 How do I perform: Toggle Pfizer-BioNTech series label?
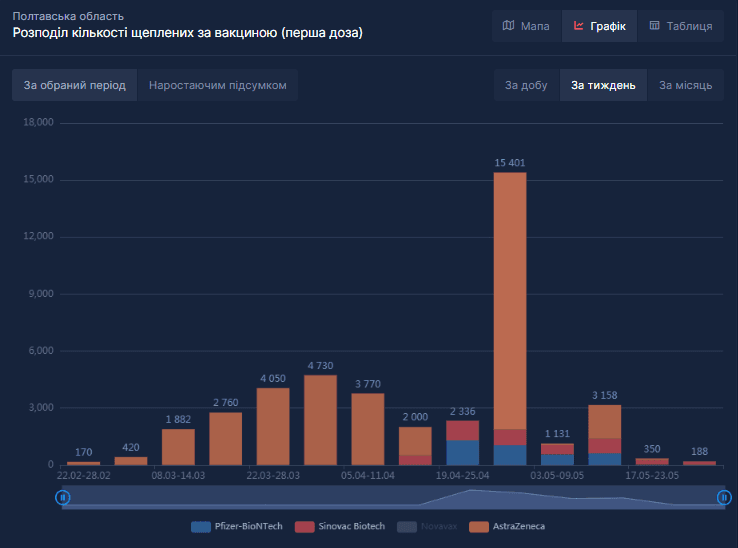click(x=249, y=526)
